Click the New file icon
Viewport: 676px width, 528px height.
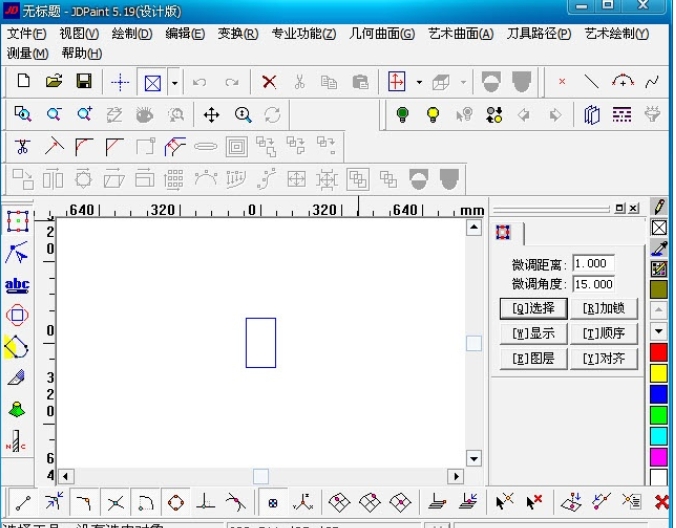[x=24, y=82]
